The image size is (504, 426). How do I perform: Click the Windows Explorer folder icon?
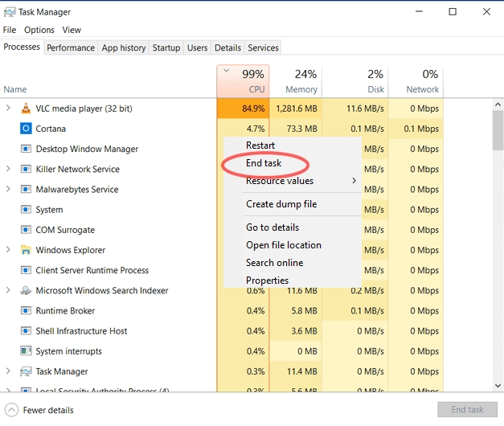[x=26, y=250]
